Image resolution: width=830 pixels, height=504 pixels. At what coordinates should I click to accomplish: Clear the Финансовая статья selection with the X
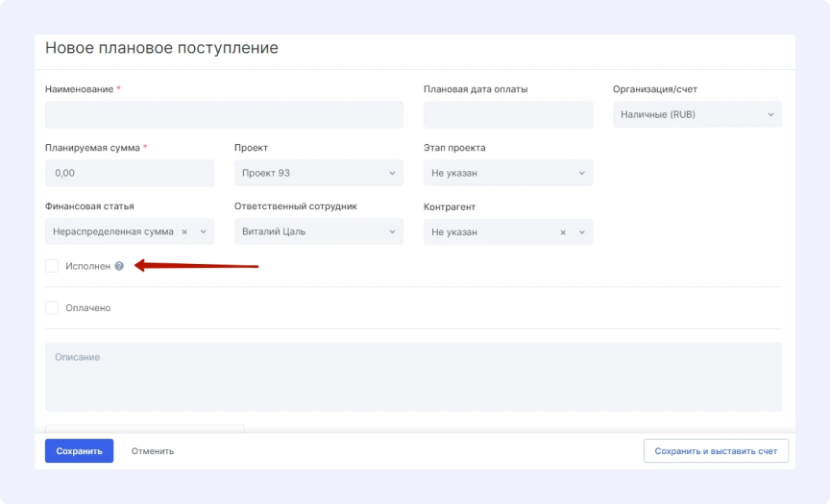(x=184, y=231)
